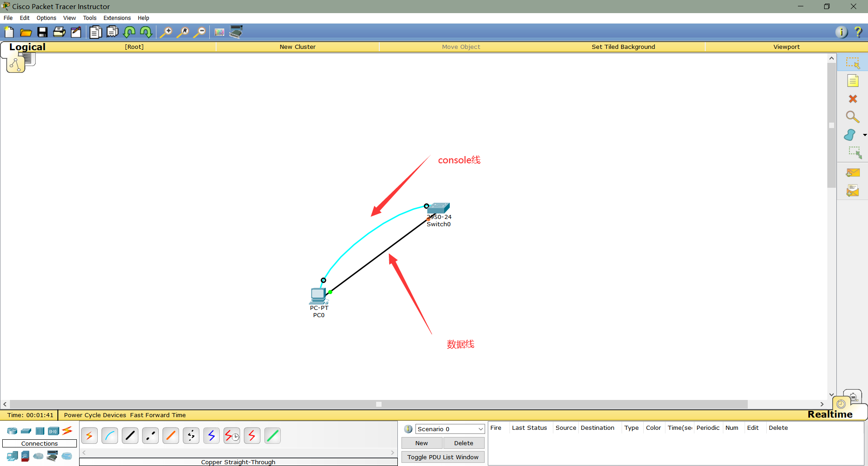
Task: Save the network with the floppy disk icon
Action: pos(42,32)
